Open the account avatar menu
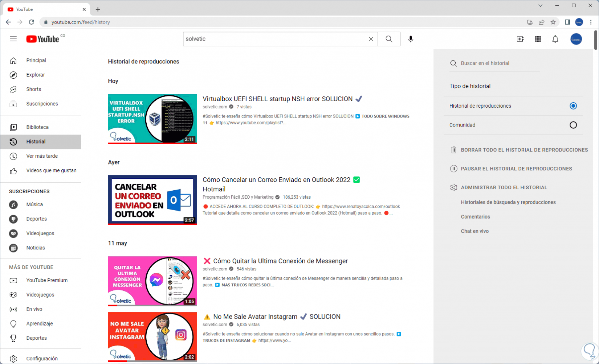This screenshot has width=599, height=364. (576, 39)
